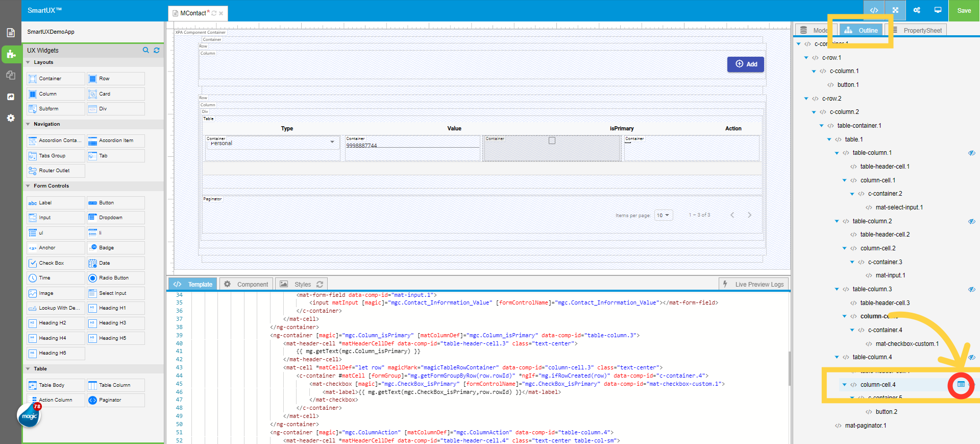Open the pages document icon in left sidebar

tap(11, 33)
